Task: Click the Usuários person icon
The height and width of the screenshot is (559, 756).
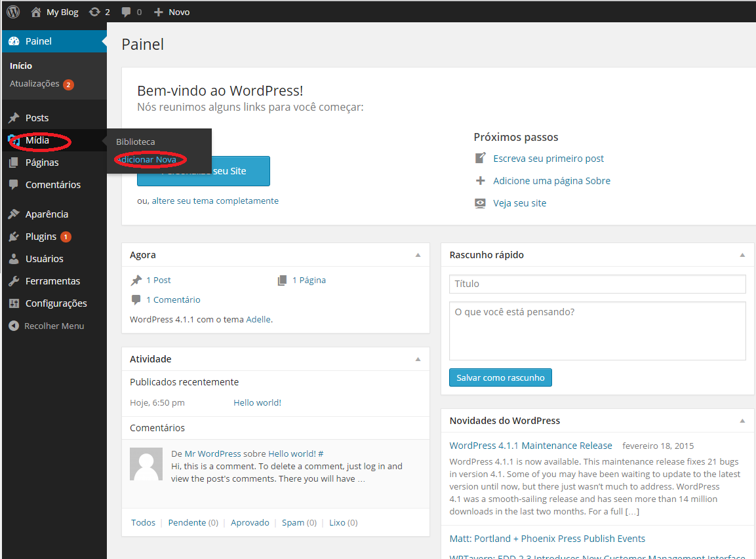Action: (x=14, y=259)
